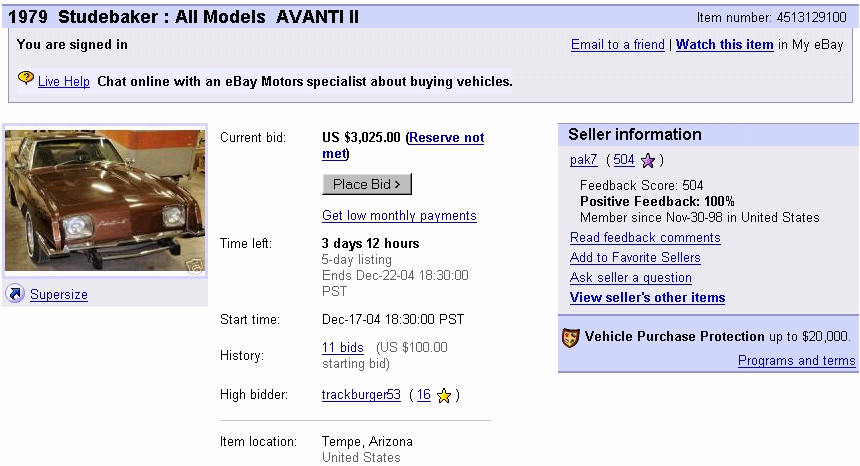This screenshot has height=466, width=860.
Task: Click the seller's purple feedback star icon
Action: (648, 160)
